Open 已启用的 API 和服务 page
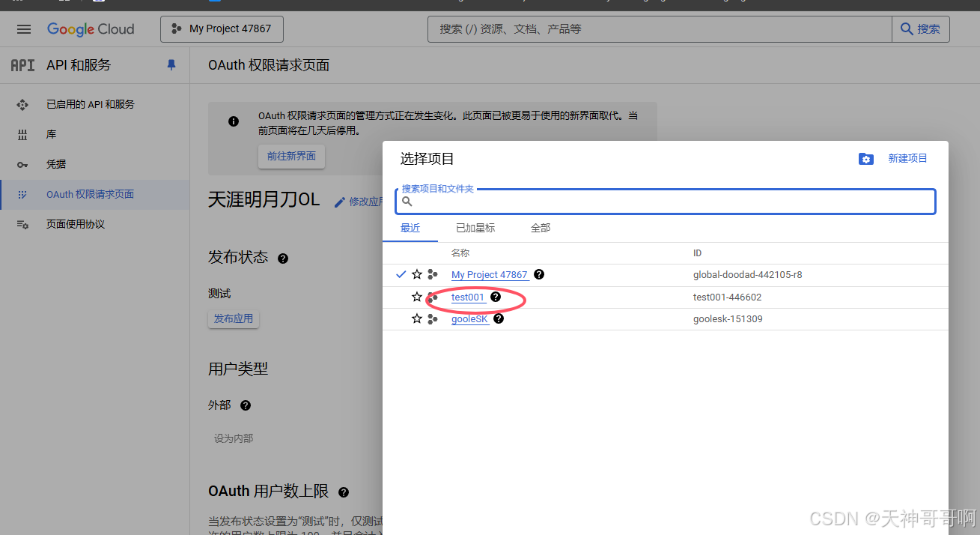980x535 pixels. (91, 105)
